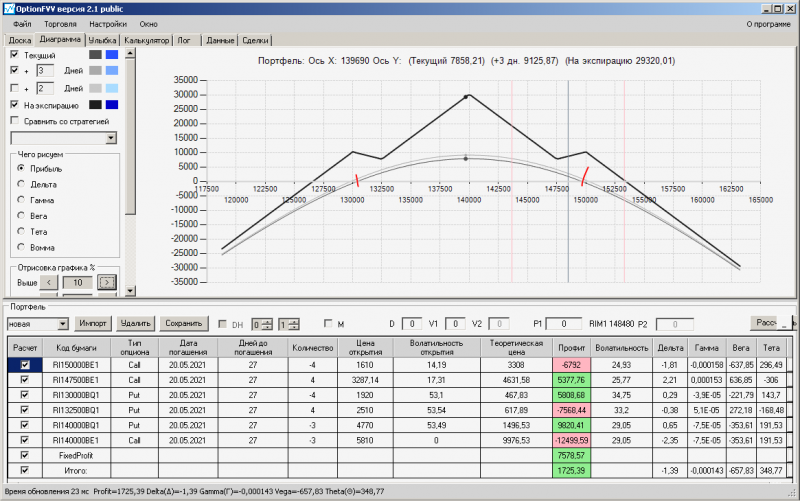
Task: Switch to the Улыбка tab
Action: [x=102, y=40]
